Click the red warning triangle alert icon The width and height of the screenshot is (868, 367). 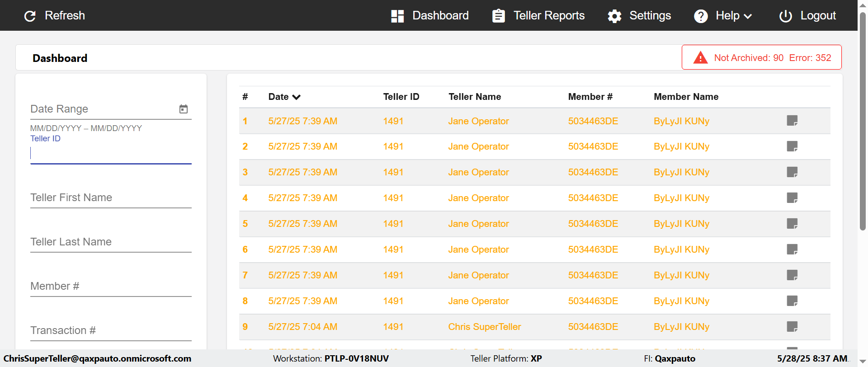[x=700, y=58]
